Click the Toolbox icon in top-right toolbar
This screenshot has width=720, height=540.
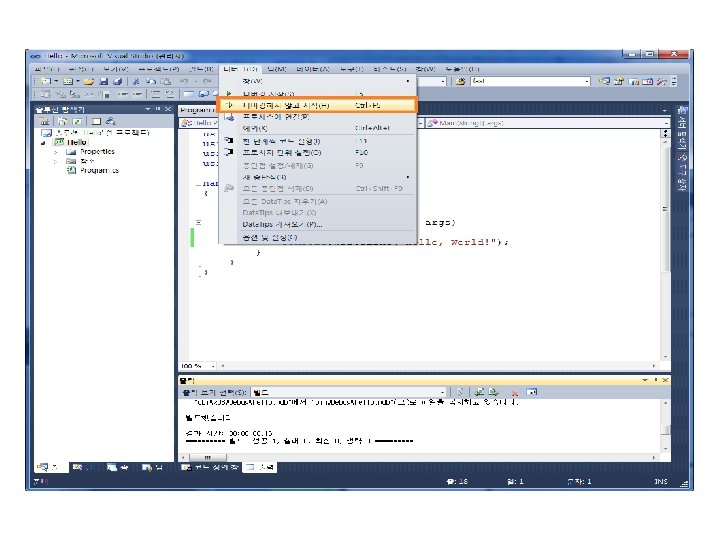click(661, 81)
